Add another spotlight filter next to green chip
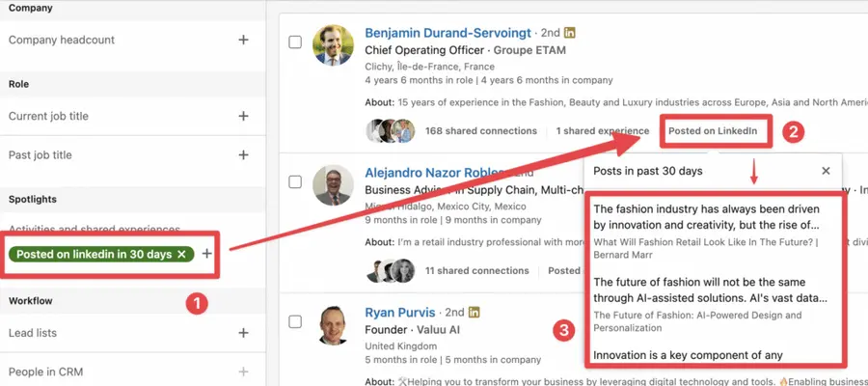Screen dimensions: 868x386 point(206,254)
